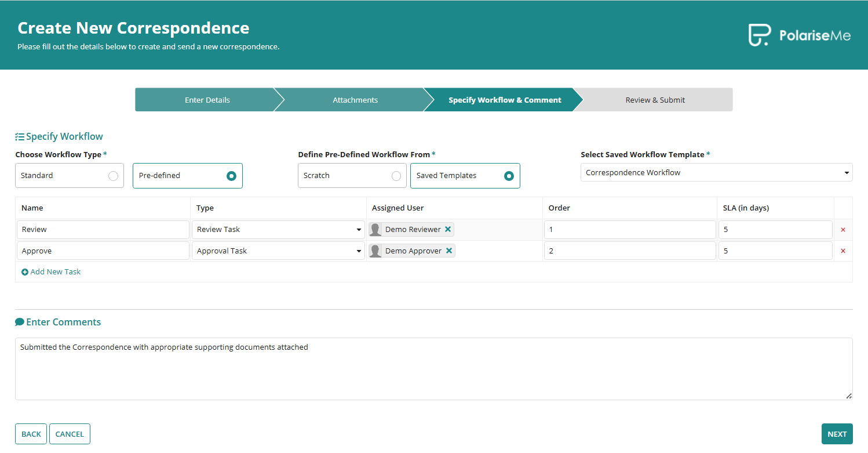Remove Demo Approver from assigned user
This screenshot has height=453, width=868.
[449, 251]
